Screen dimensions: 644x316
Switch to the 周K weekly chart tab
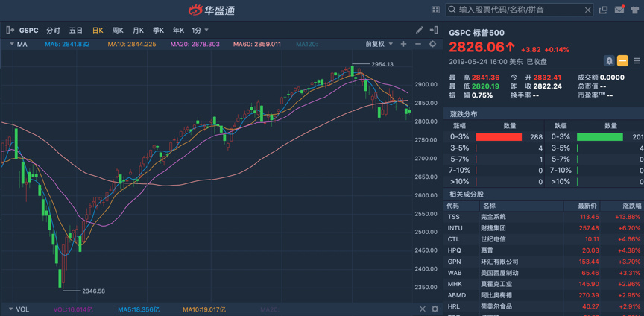click(118, 30)
